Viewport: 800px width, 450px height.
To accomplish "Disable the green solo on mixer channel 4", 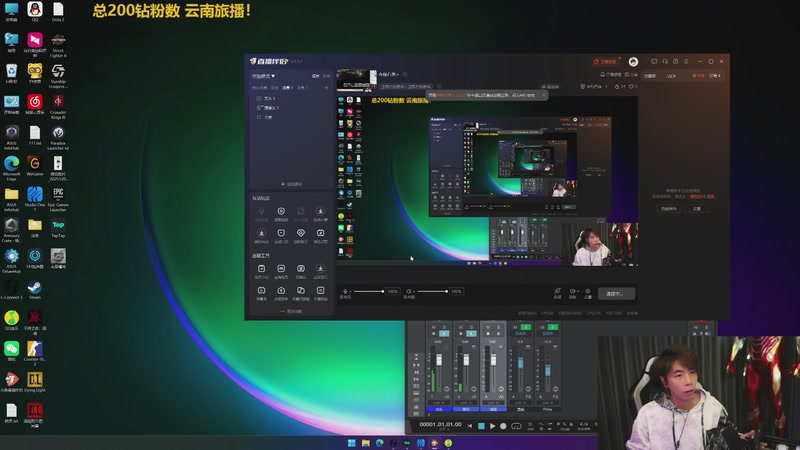I will click(526, 327).
